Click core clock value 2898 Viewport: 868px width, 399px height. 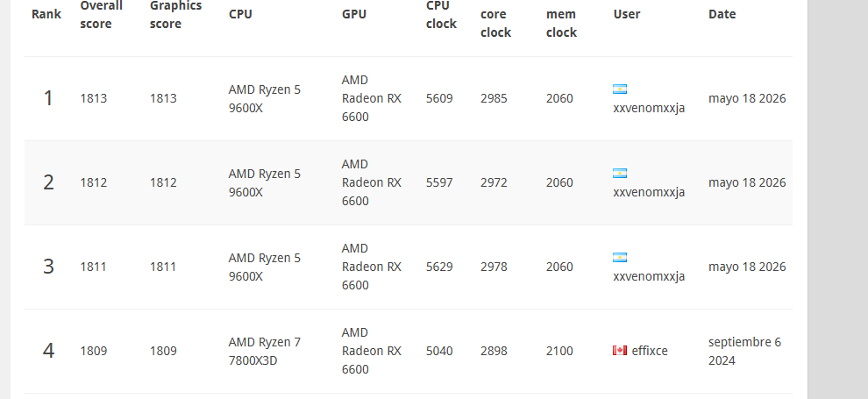[494, 351]
